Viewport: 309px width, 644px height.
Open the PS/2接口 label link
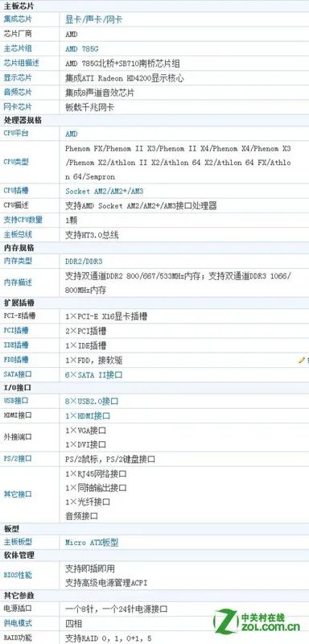pos(18,459)
